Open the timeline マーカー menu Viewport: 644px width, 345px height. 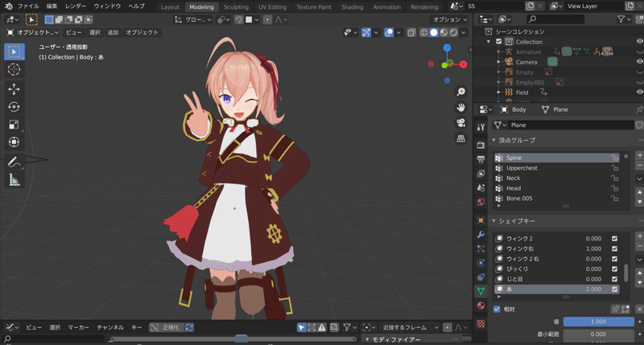point(78,327)
